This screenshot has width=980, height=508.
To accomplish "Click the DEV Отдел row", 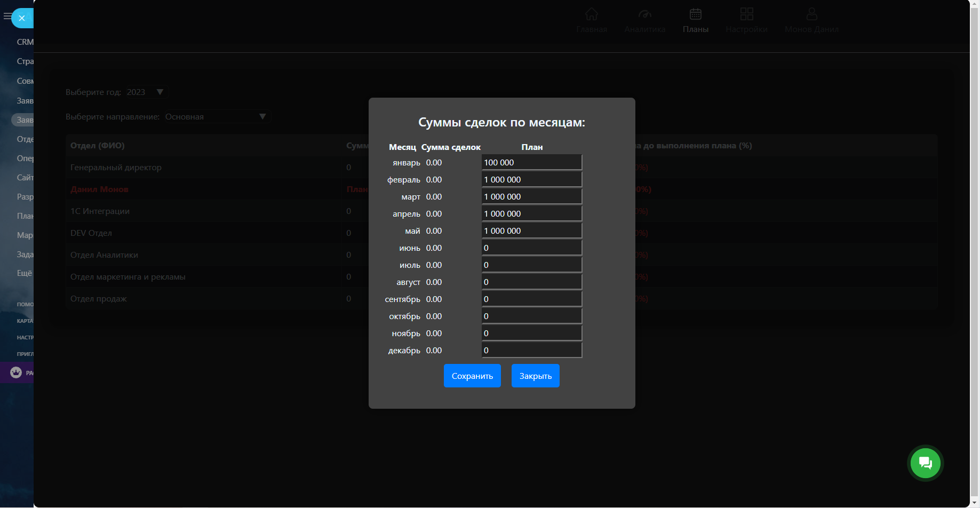I will pos(501,233).
